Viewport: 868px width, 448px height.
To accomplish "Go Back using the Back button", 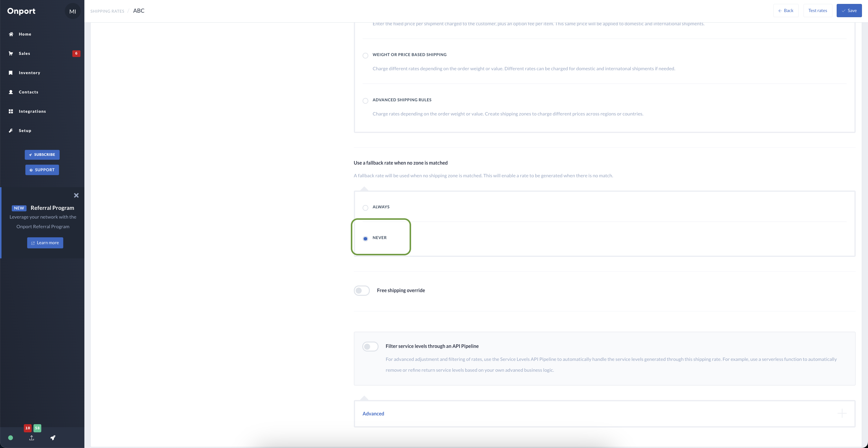I will (x=786, y=11).
